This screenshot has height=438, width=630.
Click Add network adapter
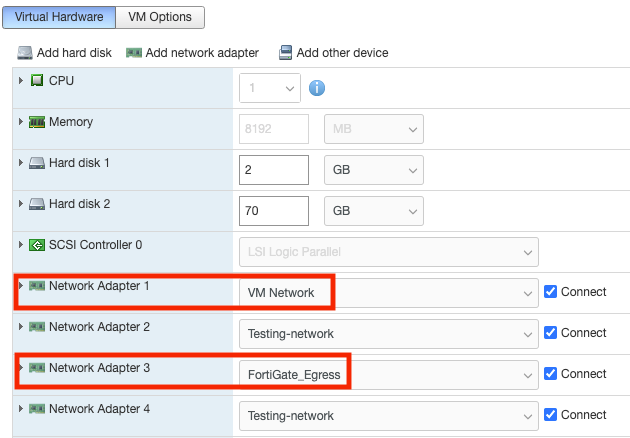pos(192,52)
